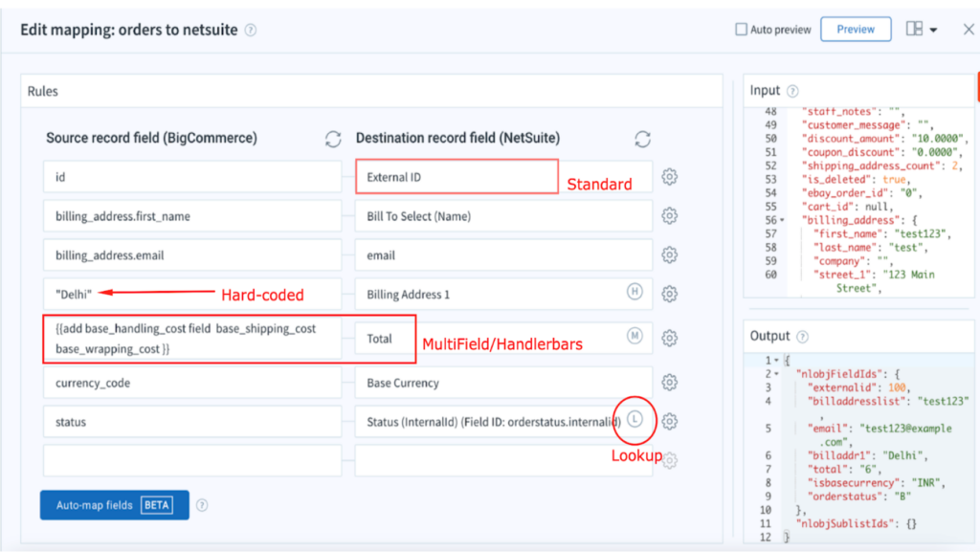Screen dimensions: 980x552
Task: Click the Preview button
Action: click(x=856, y=30)
